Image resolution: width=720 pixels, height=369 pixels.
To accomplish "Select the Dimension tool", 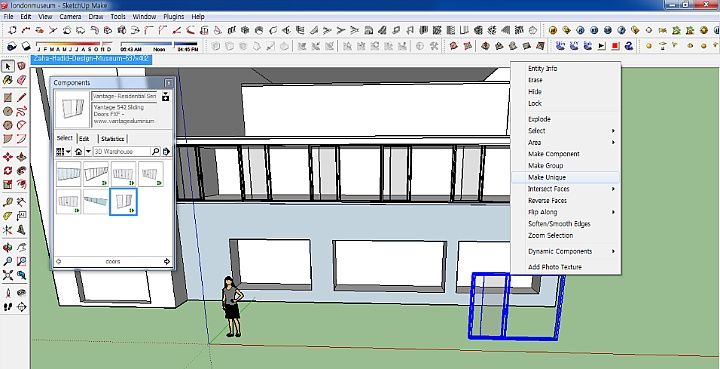I will point(21,202).
